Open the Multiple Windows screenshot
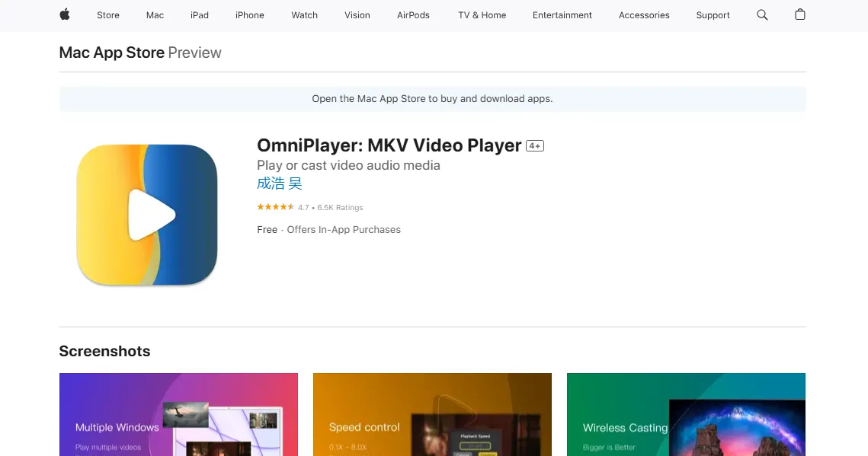Viewport: 868px width, 456px height. click(x=179, y=415)
